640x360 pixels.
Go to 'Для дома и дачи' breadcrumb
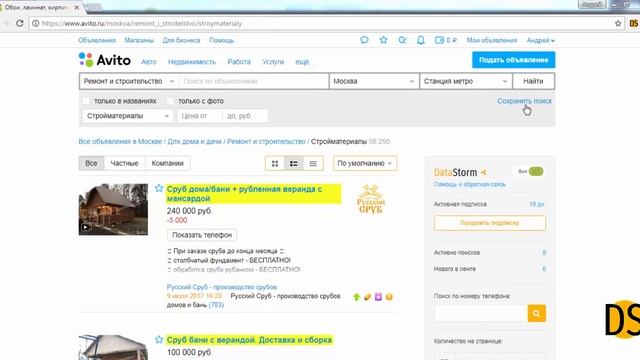194,142
